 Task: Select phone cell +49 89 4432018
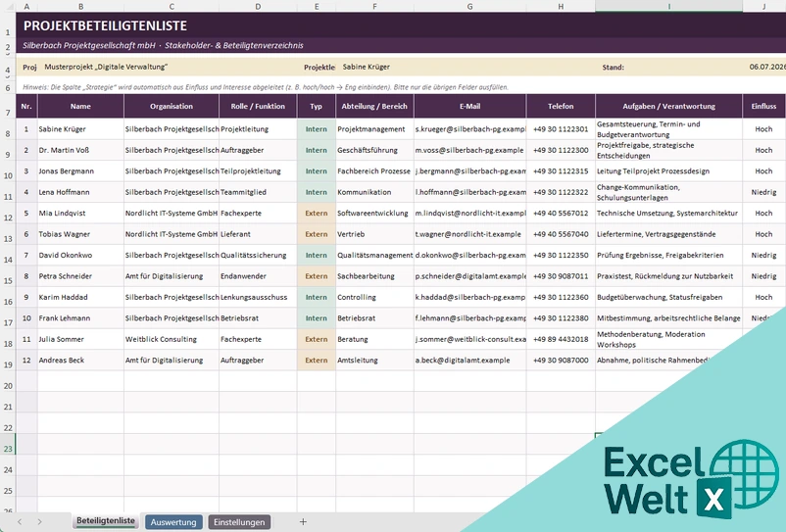coord(561,339)
